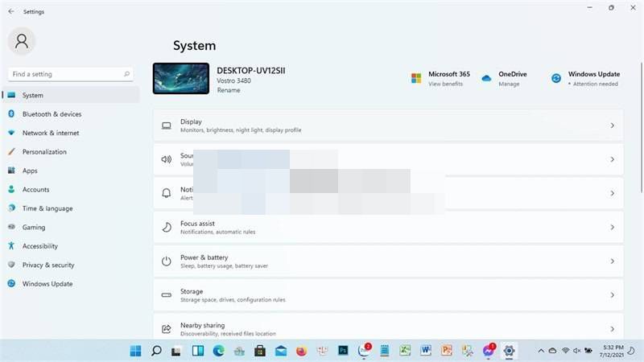Screen dimensions: 644x362
Task: Open Microsoft Store from taskbar
Action: click(259, 351)
